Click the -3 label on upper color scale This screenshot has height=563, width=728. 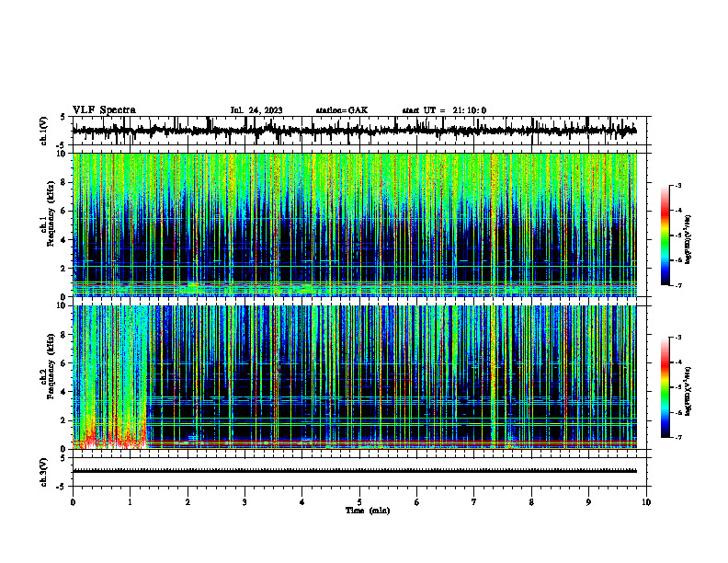[677, 186]
